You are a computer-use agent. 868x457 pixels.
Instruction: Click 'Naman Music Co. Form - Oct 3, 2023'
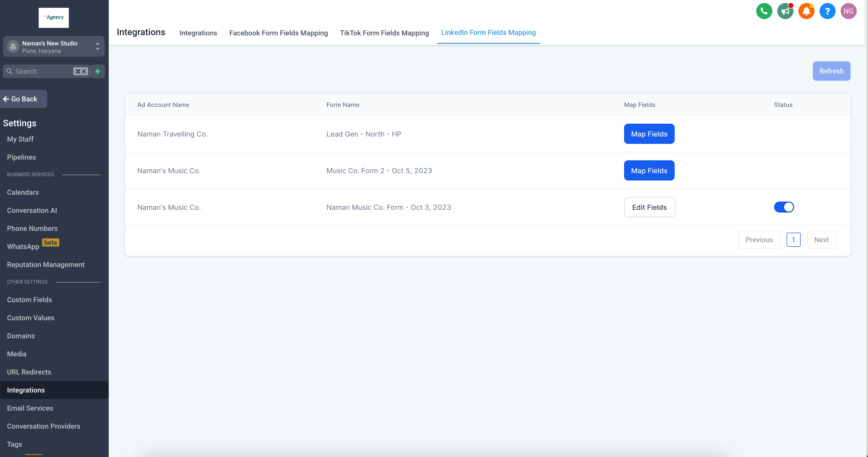389,208
